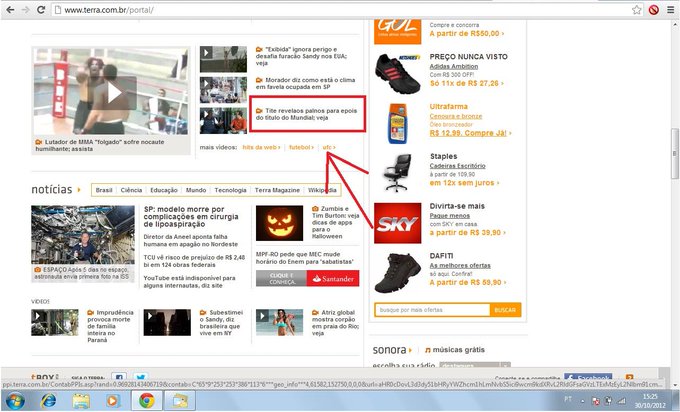Screen dimensions: 680x412
Task: Open the Halloween pumpkin thumbnail
Action: coord(279,223)
